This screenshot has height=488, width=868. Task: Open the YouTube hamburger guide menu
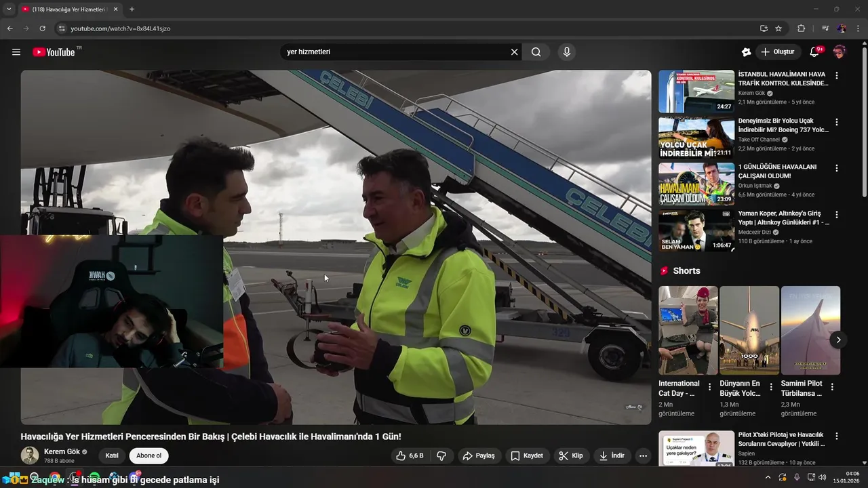(16, 52)
